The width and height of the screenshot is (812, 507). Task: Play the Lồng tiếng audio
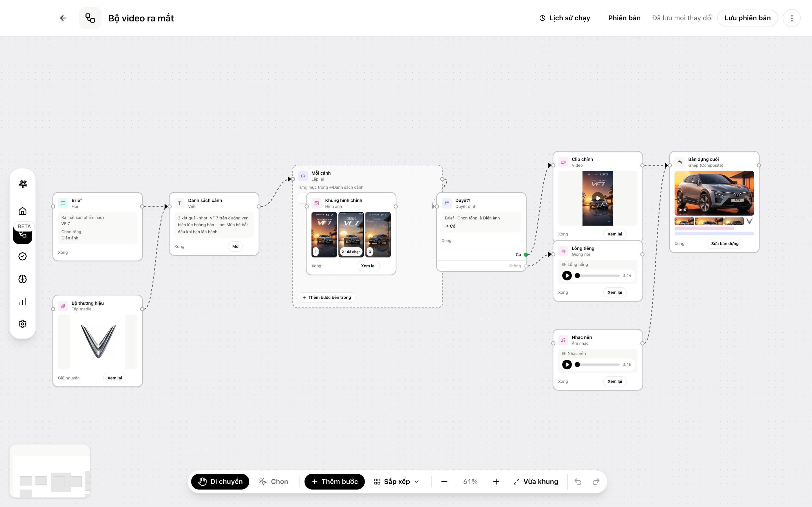point(567,276)
